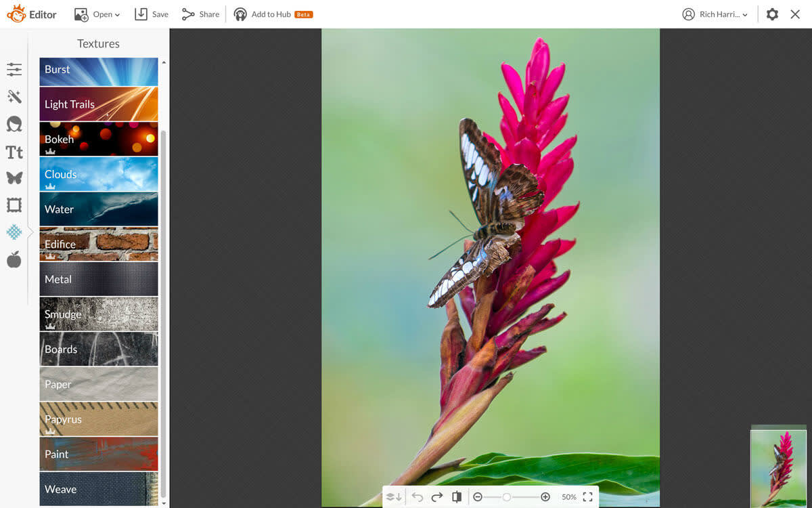Select the Touch Up magic wand tool
This screenshot has height=508, width=812.
pos(14,97)
